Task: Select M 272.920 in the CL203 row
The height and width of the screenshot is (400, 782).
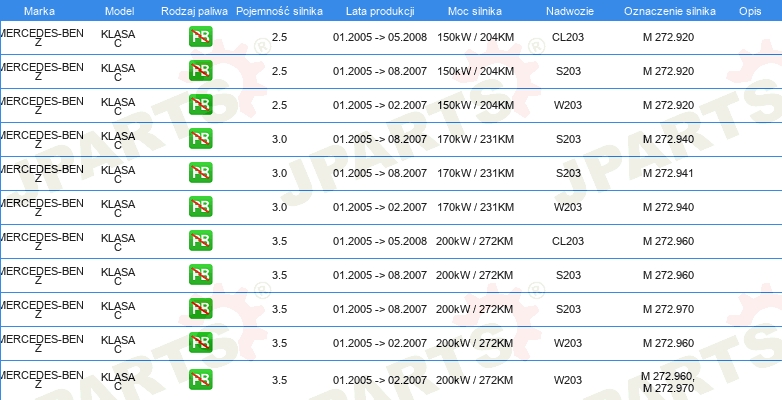Action: 668,37
